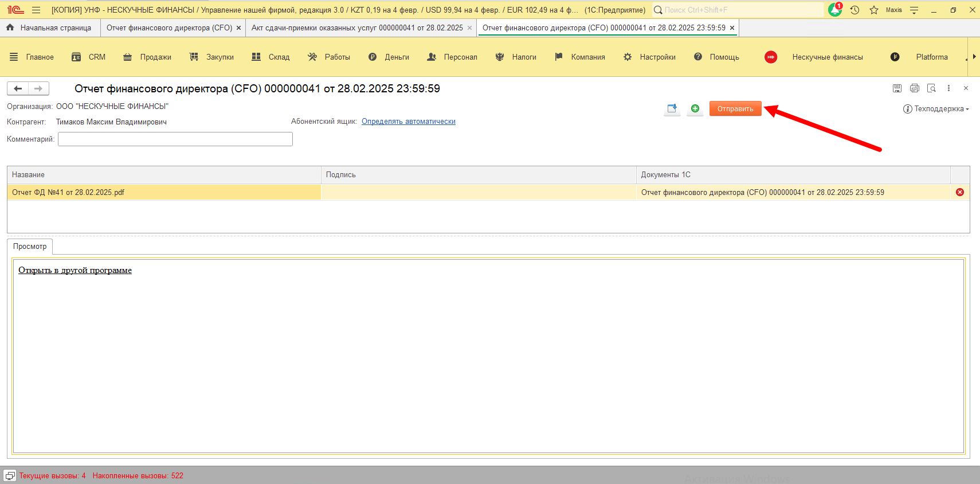Open the Деньги section menu
This screenshot has height=484, width=980.
(389, 57)
